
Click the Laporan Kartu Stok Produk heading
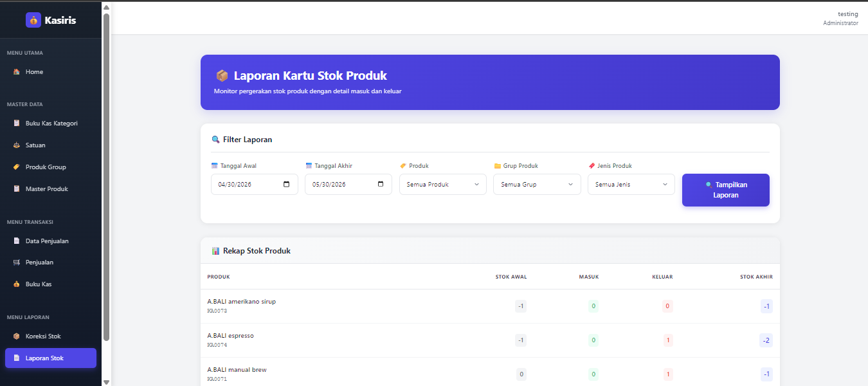click(311, 76)
